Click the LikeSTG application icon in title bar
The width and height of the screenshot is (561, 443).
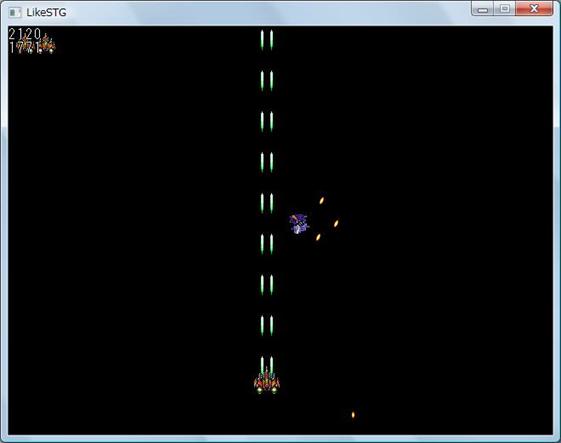click(x=15, y=13)
